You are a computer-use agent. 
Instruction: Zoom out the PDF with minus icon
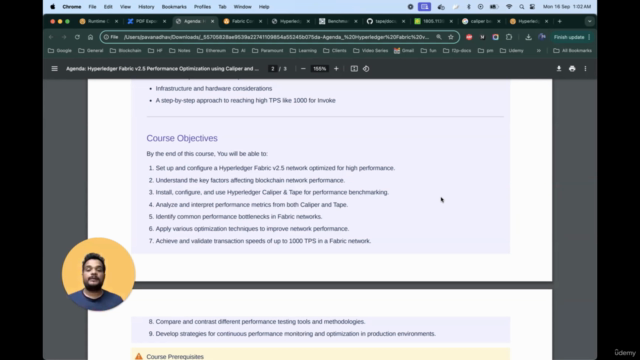[x=303, y=69]
